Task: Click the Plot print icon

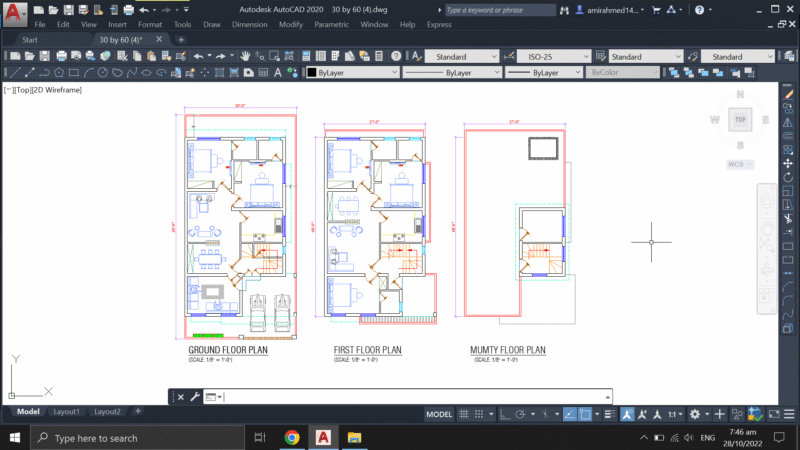Action: [61, 56]
